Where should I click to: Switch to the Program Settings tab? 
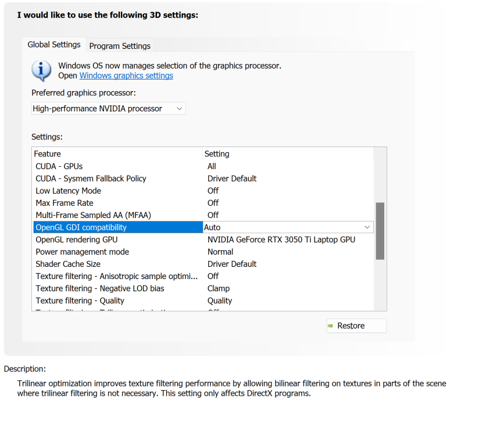click(120, 46)
